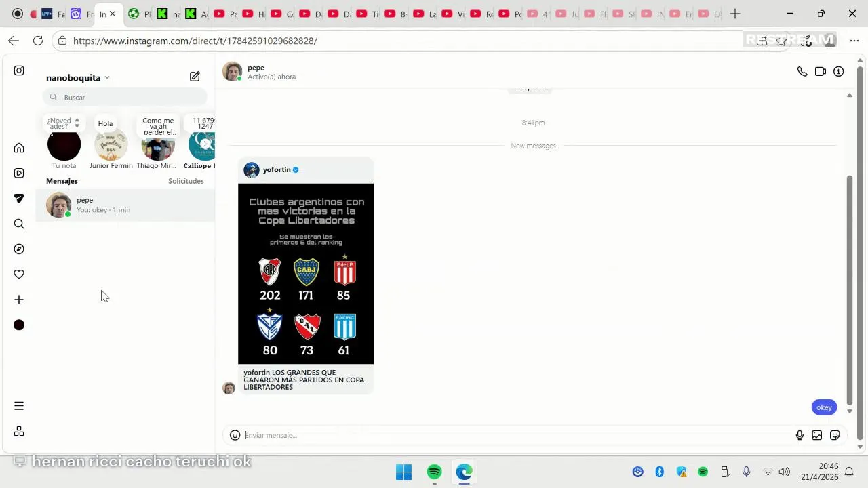Reload the Instagram page
868x488 pixels.
point(38,41)
